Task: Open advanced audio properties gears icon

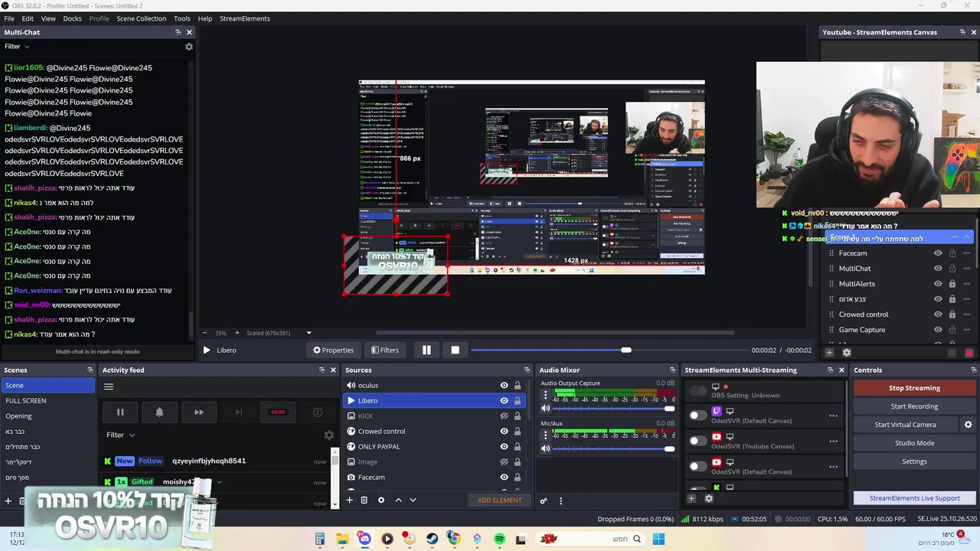Action: tap(544, 500)
